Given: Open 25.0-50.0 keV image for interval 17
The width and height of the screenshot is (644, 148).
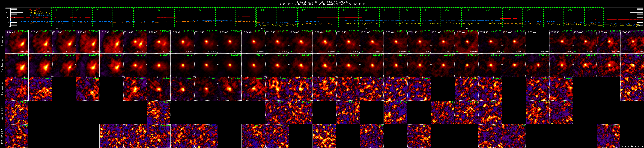Looking at the screenshot, I should point(395,112).
